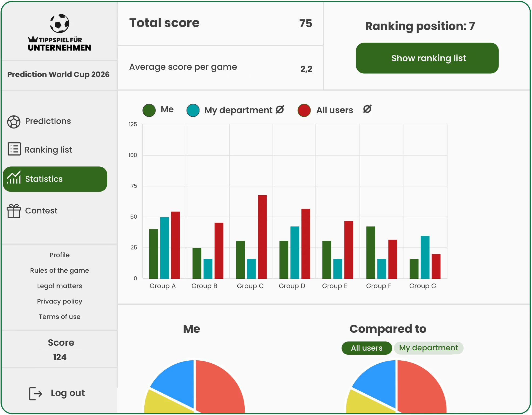Toggle My department legend series
This screenshot has height=415, width=532.
click(193, 110)
